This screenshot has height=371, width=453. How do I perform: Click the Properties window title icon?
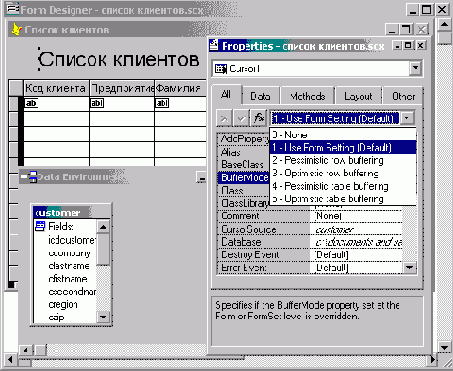pos(214,45)
